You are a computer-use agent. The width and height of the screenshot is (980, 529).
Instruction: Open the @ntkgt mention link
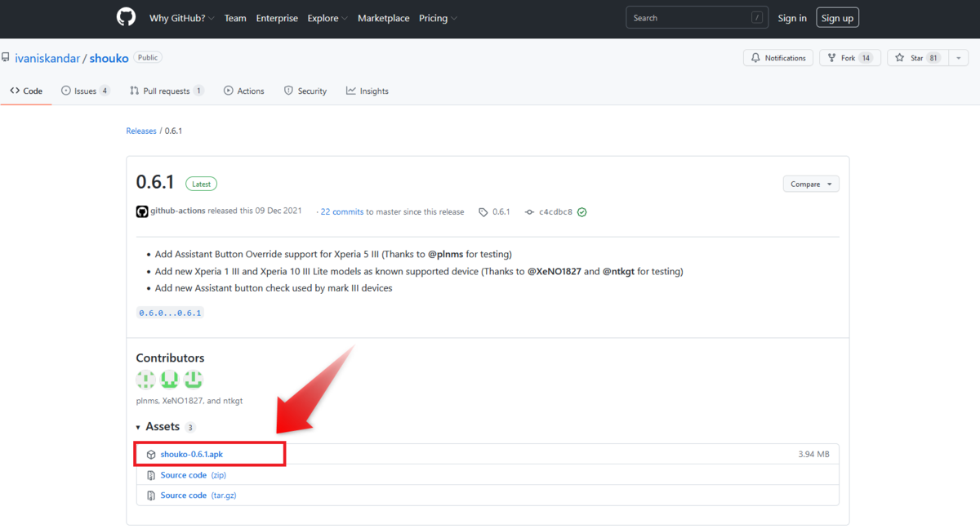pos(618,271)
